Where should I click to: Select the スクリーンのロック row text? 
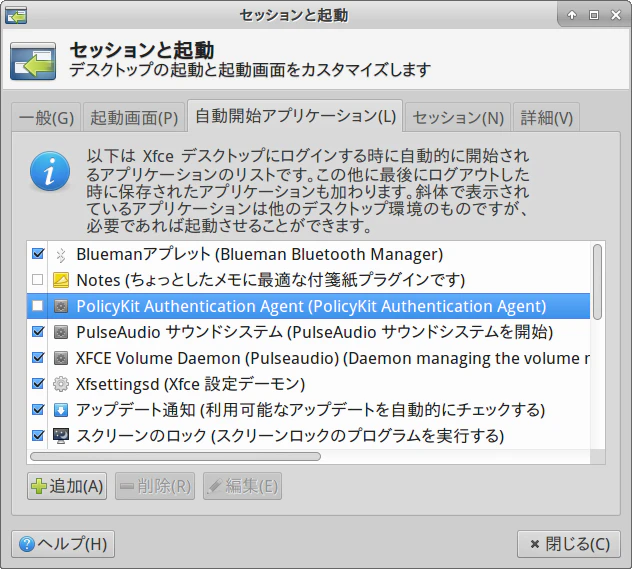click(290, 436)
